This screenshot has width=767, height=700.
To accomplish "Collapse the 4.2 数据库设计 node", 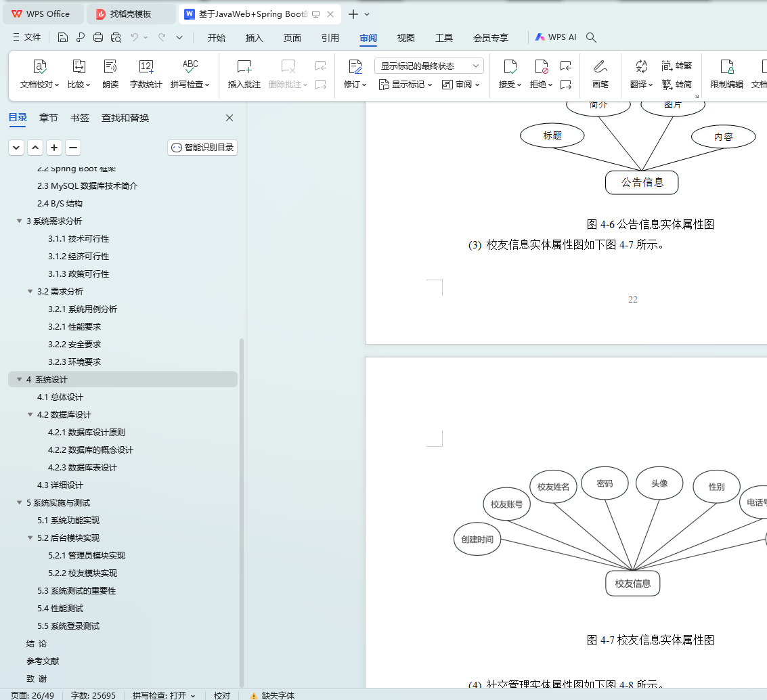I will pos(30,415).
